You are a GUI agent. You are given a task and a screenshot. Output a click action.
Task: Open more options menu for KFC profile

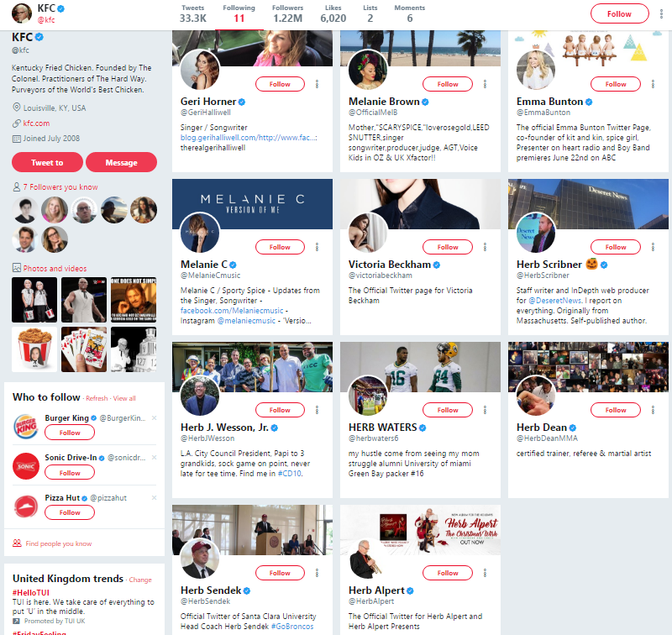tap(661, 13)
